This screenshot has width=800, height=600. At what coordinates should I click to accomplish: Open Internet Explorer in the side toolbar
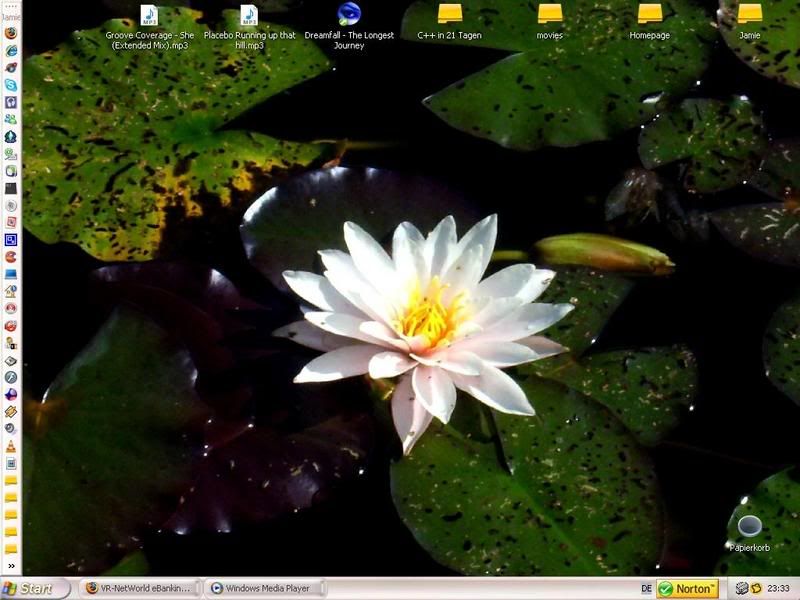pos(11,49)
